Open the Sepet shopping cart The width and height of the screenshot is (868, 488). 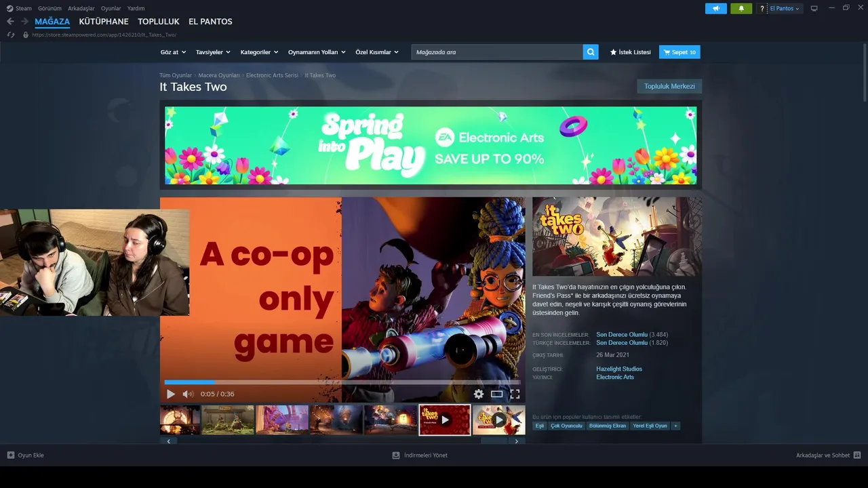(679, 52)
